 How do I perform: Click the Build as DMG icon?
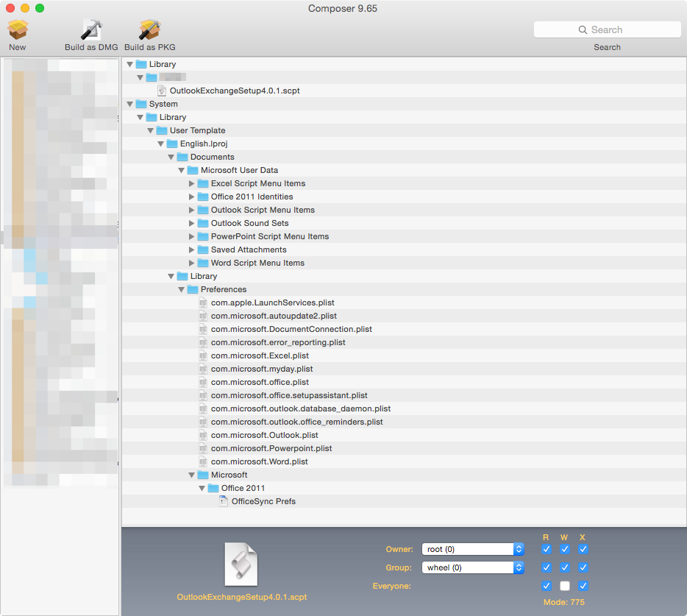[x=91, y=30]
